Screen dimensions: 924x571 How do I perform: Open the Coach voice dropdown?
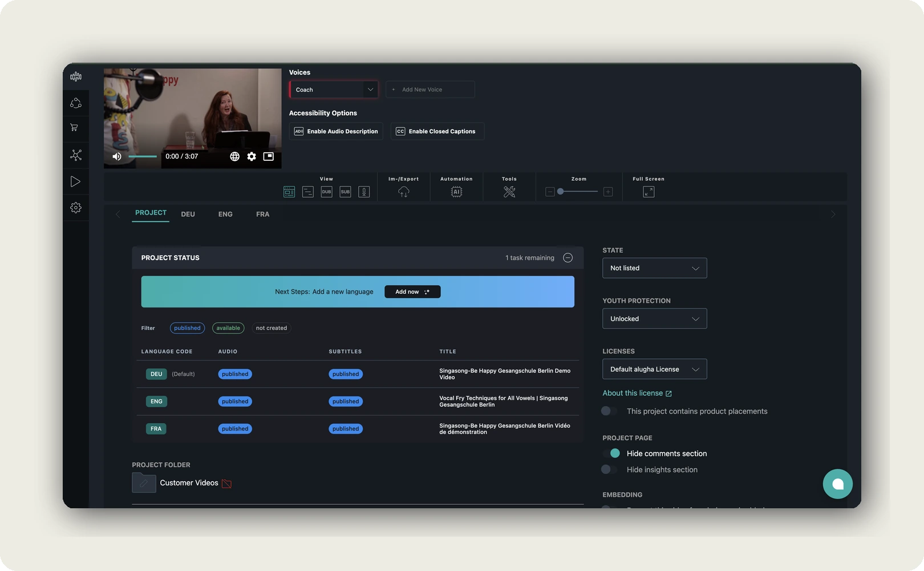click(x=334, y=90)
